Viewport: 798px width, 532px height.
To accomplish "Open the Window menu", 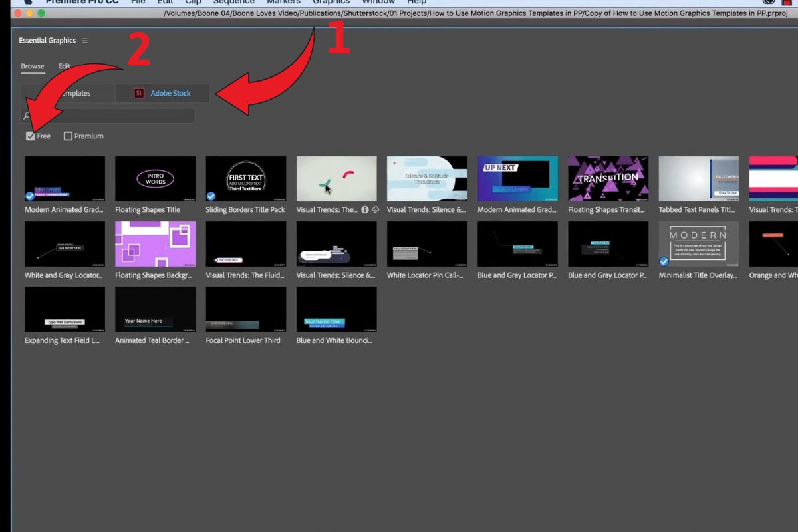I will 378,2.
